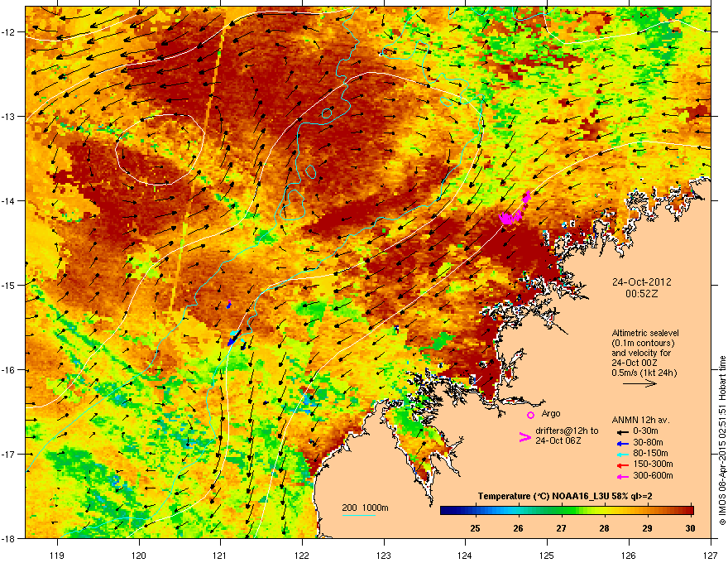The image size is (728, 563).
Task: Click the longitude axis label 125
Action: pyautogui.click(x=547, y=556)
